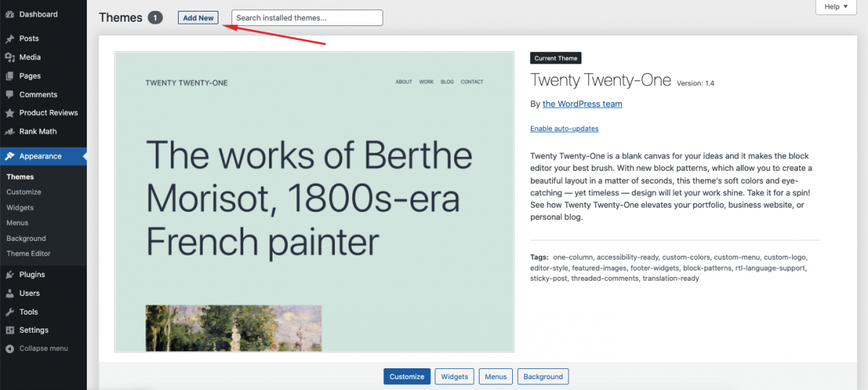The image size is (868, 390).
Task: Click the Add New theme button
Action: point(198,18)
